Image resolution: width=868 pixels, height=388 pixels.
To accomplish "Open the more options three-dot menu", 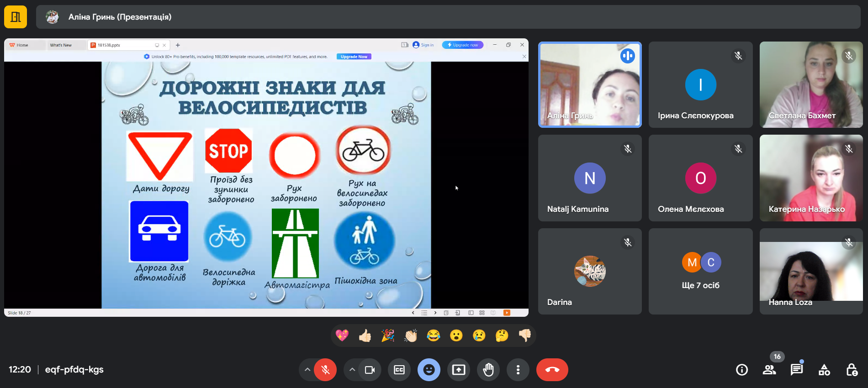I will click(x=518, y=370).
